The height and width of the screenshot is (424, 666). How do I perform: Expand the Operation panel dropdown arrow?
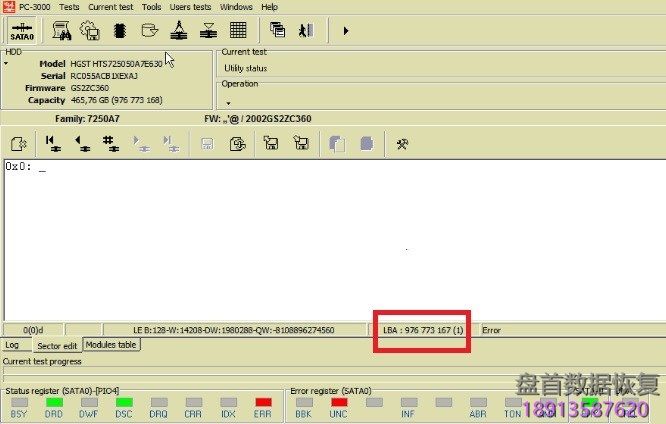coord(229,103)
